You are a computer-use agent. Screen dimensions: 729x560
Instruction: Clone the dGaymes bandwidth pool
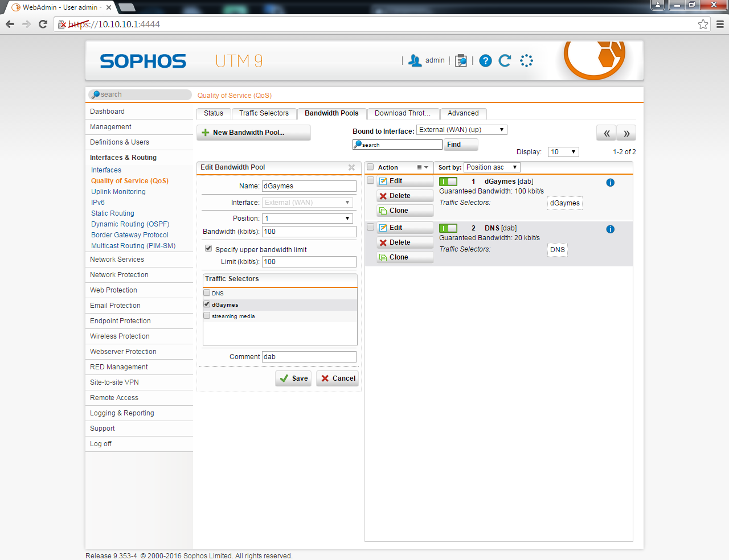405,211
